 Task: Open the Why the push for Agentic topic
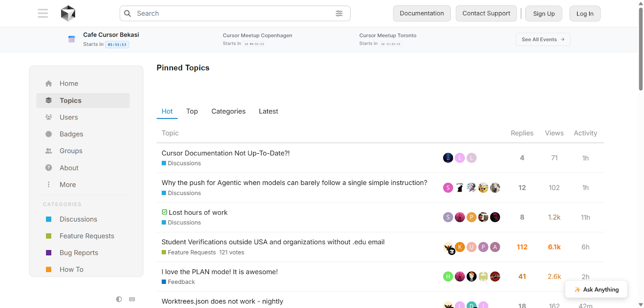click(294, 183)
